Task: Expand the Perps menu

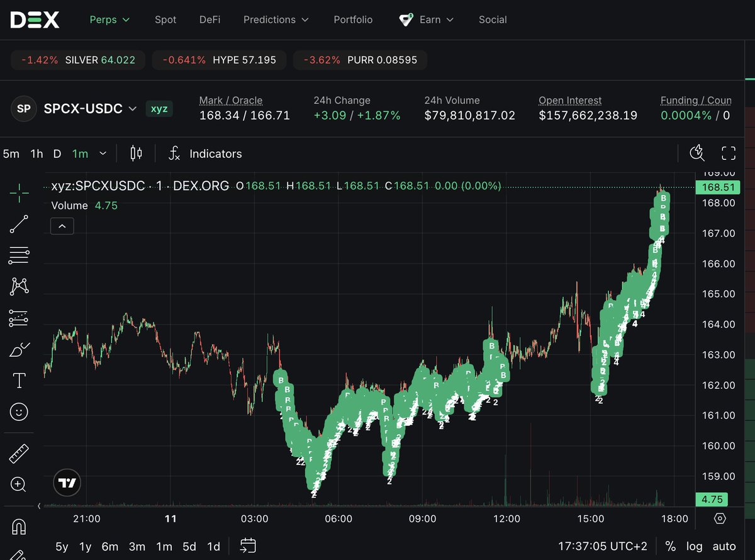Action: coord(110,20)
